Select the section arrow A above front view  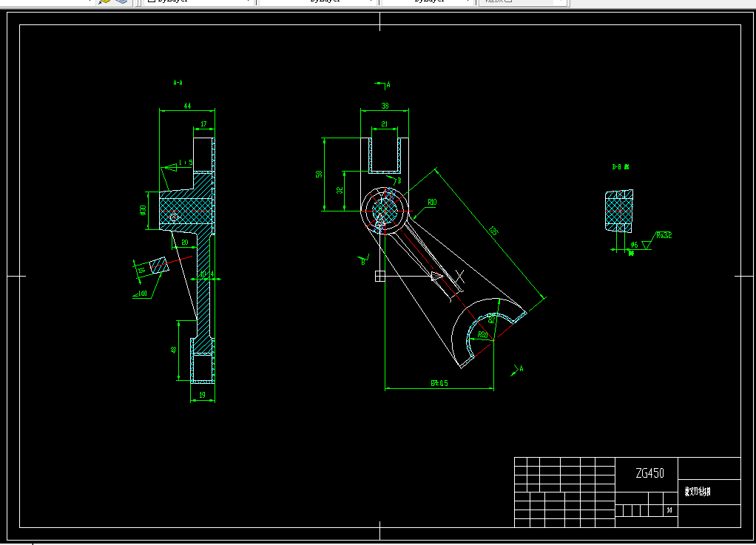pyautogui.click(x=383, y=85)
